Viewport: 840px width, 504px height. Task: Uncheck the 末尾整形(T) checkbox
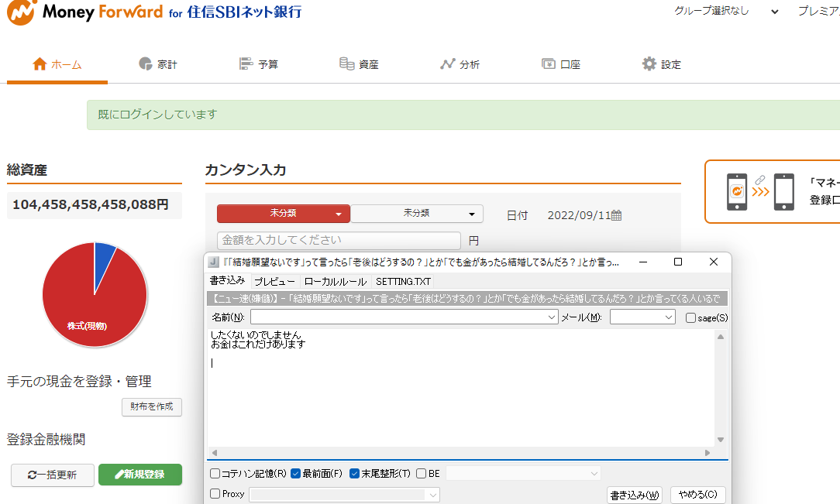(x=354, y=474)
